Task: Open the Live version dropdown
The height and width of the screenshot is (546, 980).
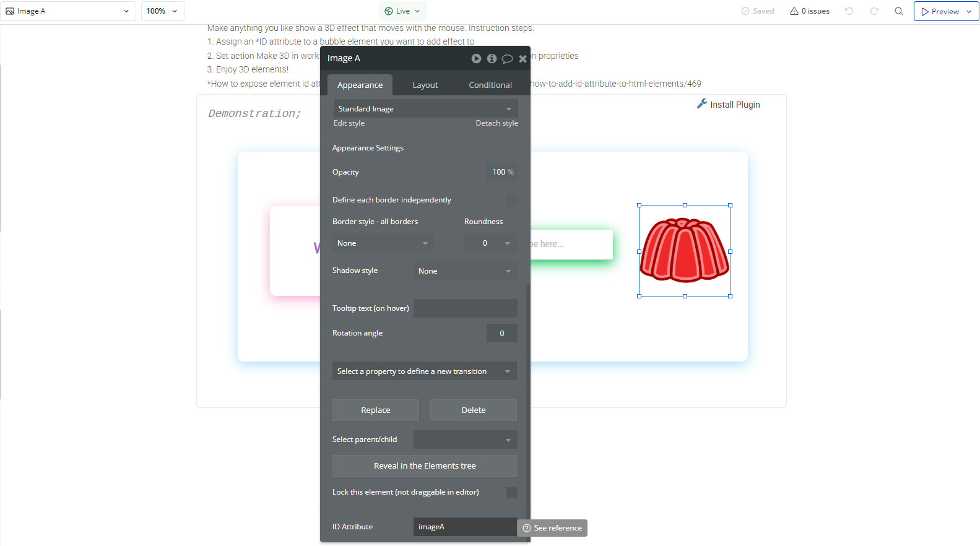Action: [403, 11]
